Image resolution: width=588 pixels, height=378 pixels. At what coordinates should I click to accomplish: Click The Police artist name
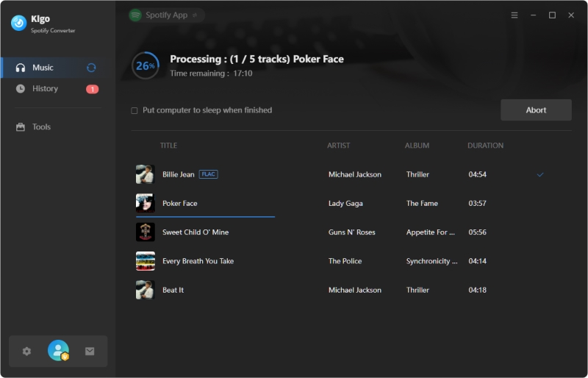click(345, 261)
